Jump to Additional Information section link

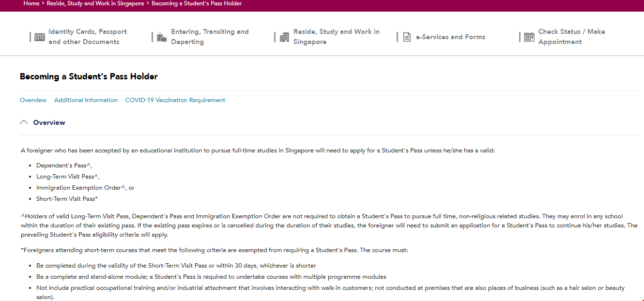click(86, 100)
